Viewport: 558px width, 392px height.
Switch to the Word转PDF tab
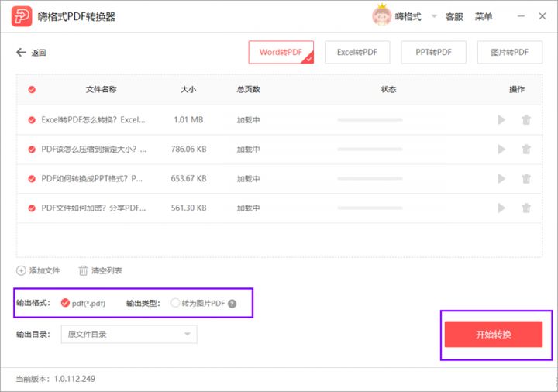281,52
